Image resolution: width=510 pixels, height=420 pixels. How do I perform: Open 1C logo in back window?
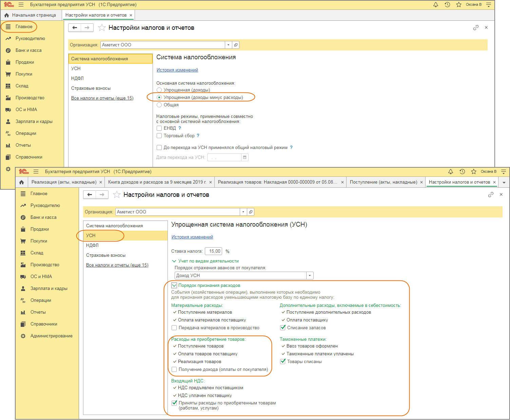pos(9,5)
